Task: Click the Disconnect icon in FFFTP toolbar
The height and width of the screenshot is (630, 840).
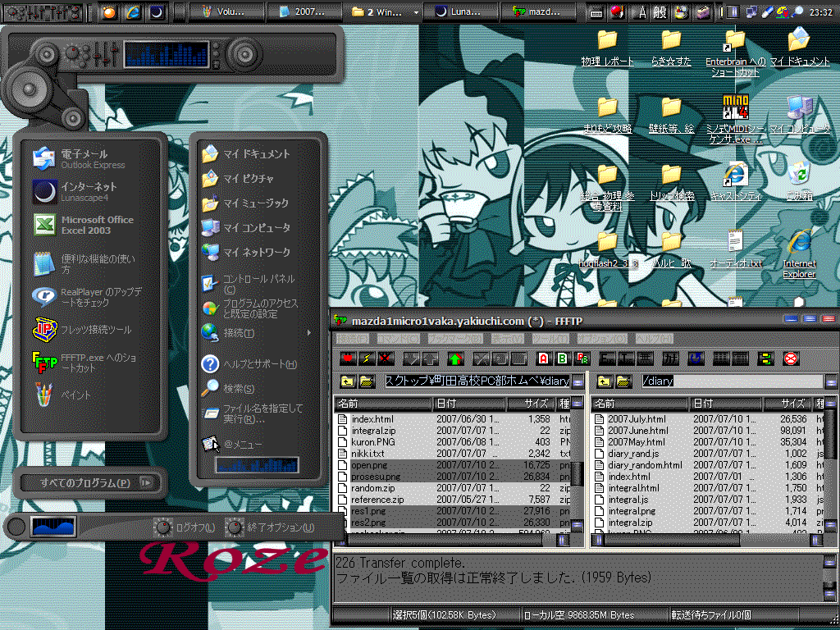Action: 386,358
